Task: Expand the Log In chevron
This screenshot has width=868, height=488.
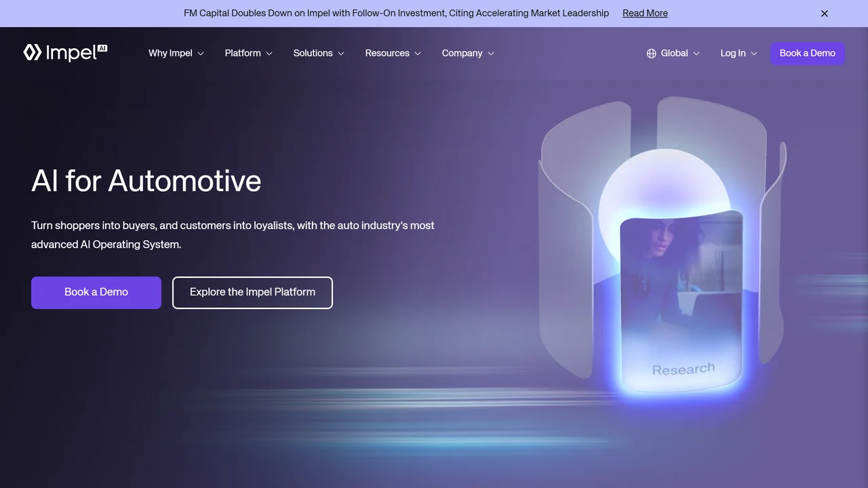Action: [x=754, y=54]
